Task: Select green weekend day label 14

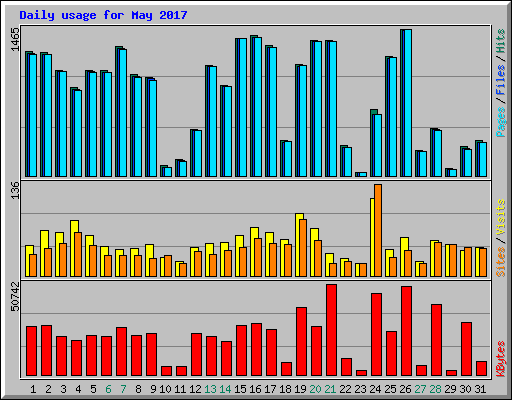Action: click(x=225, y=389)
